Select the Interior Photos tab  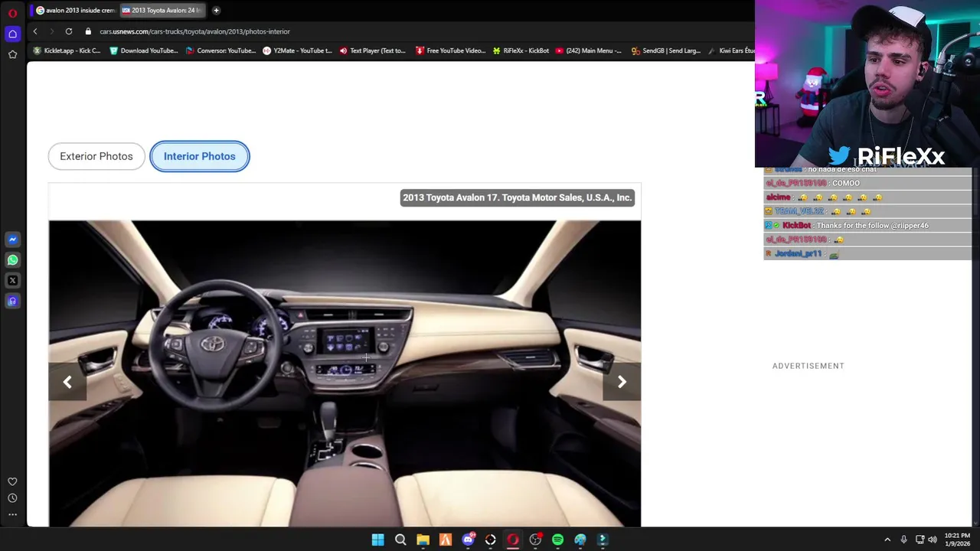200,156
